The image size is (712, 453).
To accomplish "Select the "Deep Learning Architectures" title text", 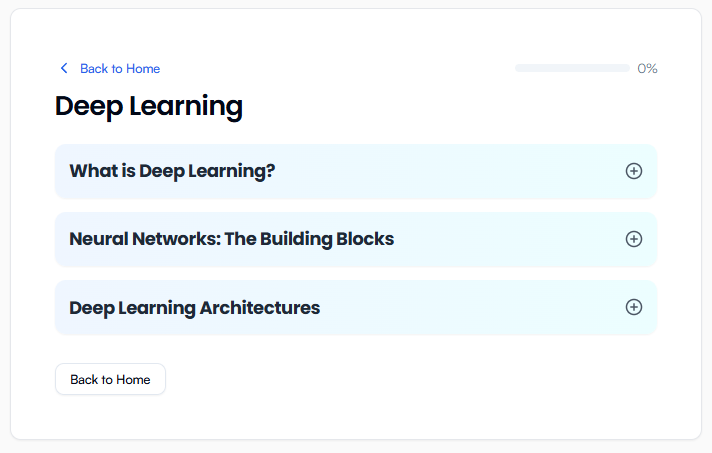I will [194, 307].
